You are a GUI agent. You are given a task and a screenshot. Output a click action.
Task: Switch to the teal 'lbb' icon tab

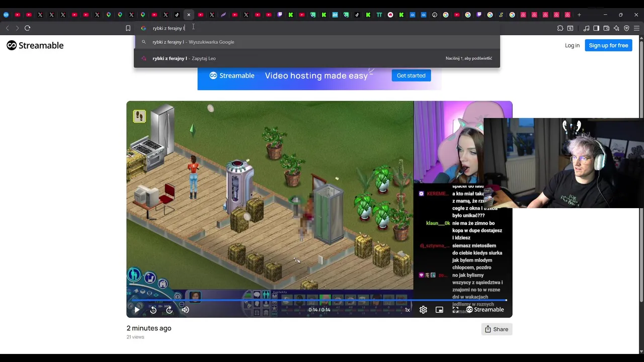tap(335, 15)
